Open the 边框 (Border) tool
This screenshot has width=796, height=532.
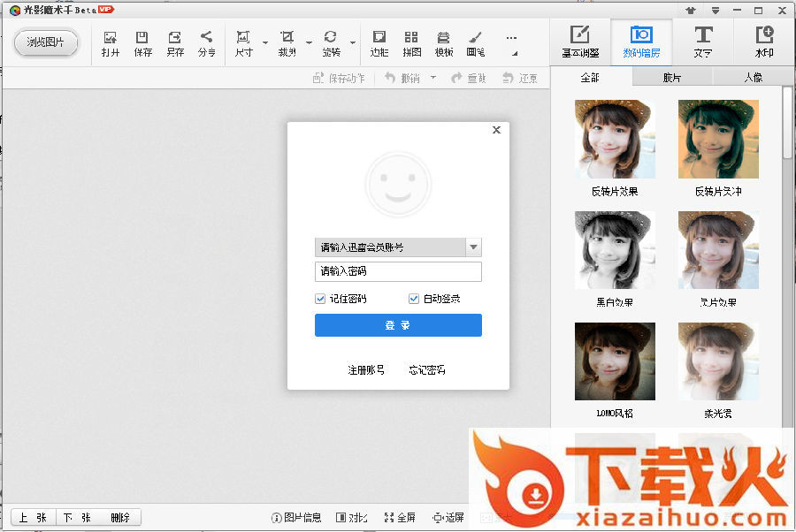click(379, 43)
